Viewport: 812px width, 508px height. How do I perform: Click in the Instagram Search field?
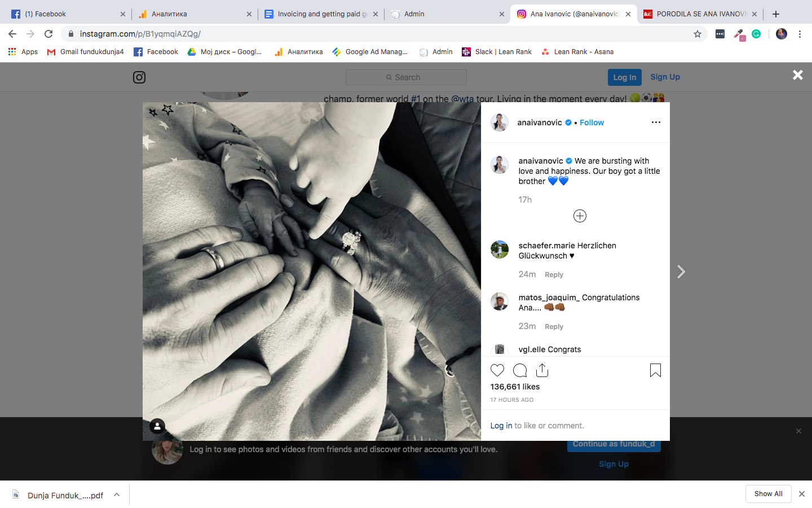(x=406, y=77)
